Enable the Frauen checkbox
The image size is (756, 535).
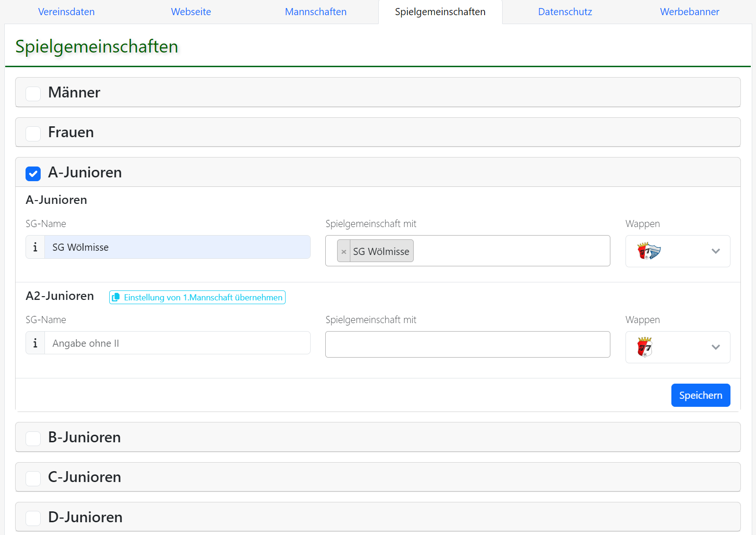pyautogui.click(x=33, y=133)
